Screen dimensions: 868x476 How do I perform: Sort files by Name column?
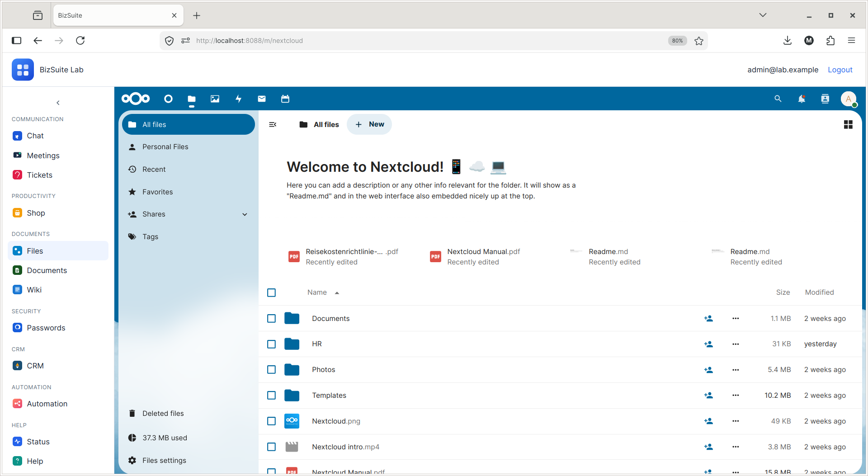[x=323, y=292]
